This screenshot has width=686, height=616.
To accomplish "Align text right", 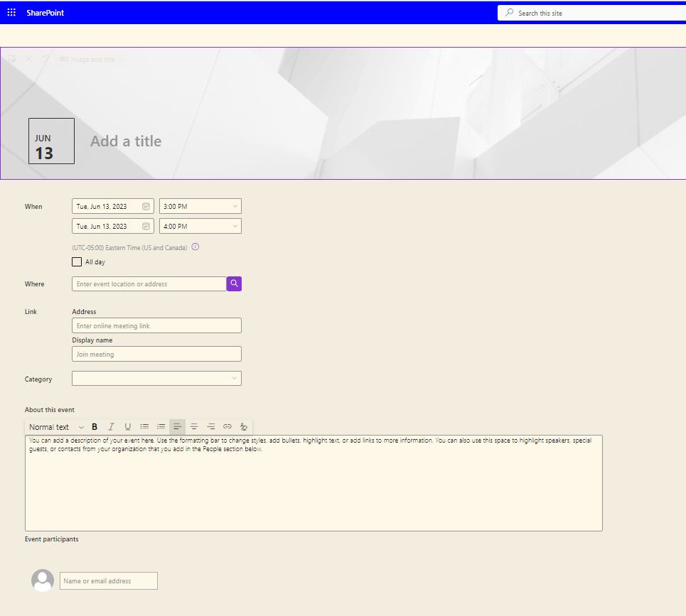I will [211, 427].
